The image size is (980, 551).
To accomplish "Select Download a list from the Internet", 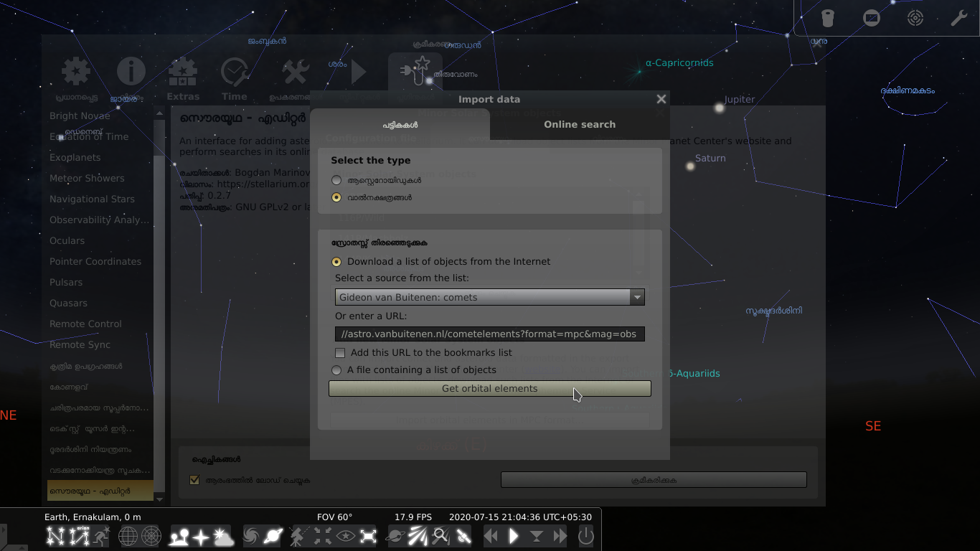I will click(336, 262).
